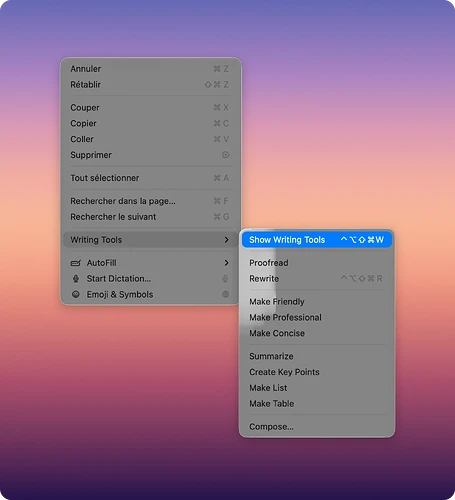Click the delete-key icon beside Supprimer
This screenshot has height=500, width=455.
[226, 155]
